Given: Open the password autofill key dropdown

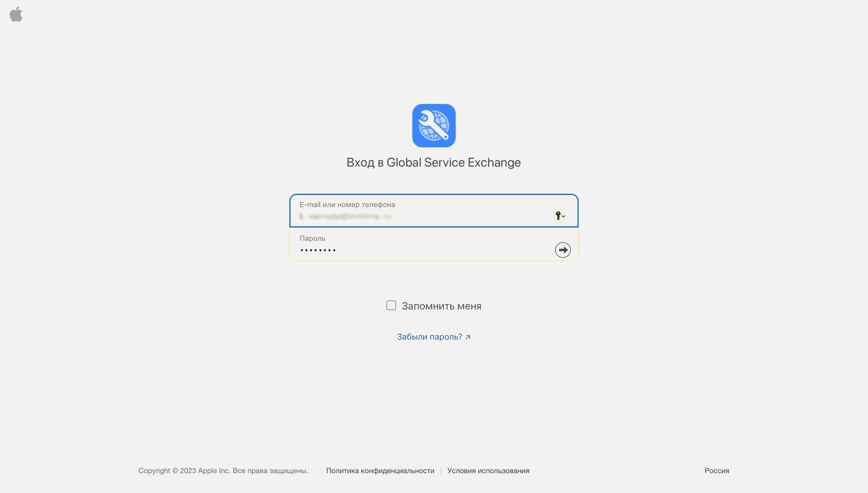Looking at the screenshot, I should click(560, 215).
